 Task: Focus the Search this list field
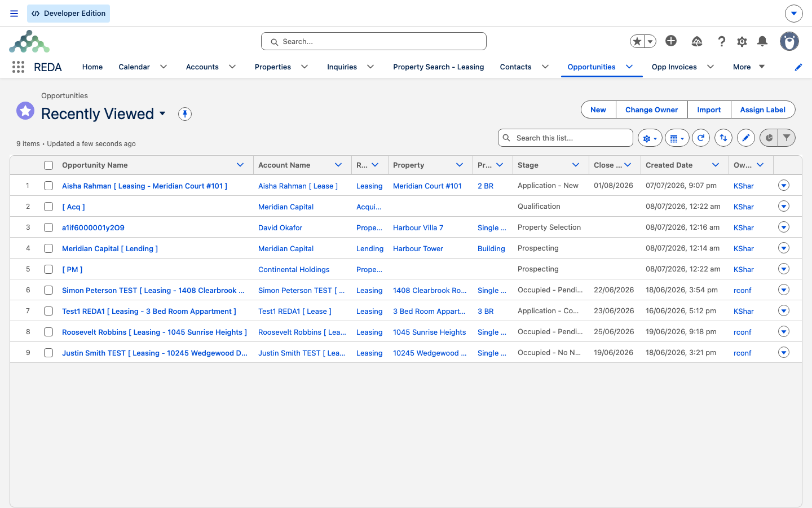click(x=566, y=138)
